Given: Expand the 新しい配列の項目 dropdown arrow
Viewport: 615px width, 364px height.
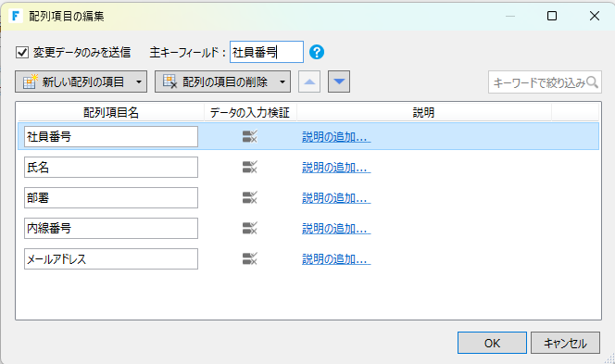Looking at the screenshot, I should pos(139,82).
